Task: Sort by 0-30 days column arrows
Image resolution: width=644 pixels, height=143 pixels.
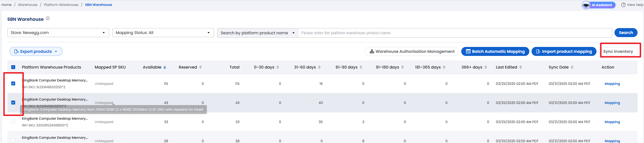Action: coord(278,67)
